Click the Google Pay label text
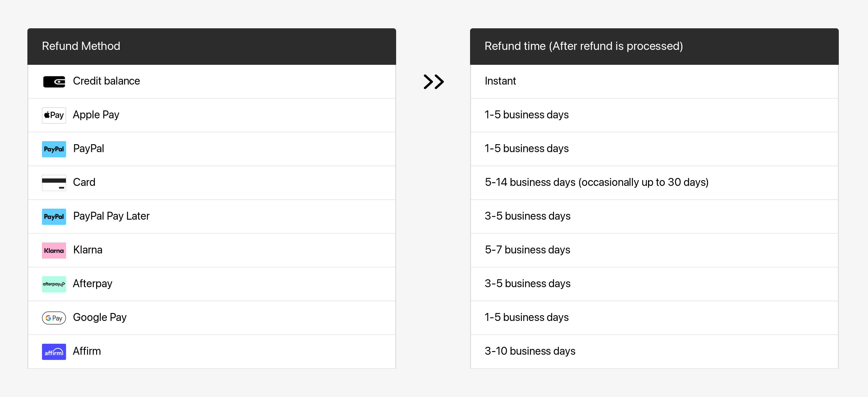Image resolution: width=868 pixels, height=397 pixels. (100, 318)
